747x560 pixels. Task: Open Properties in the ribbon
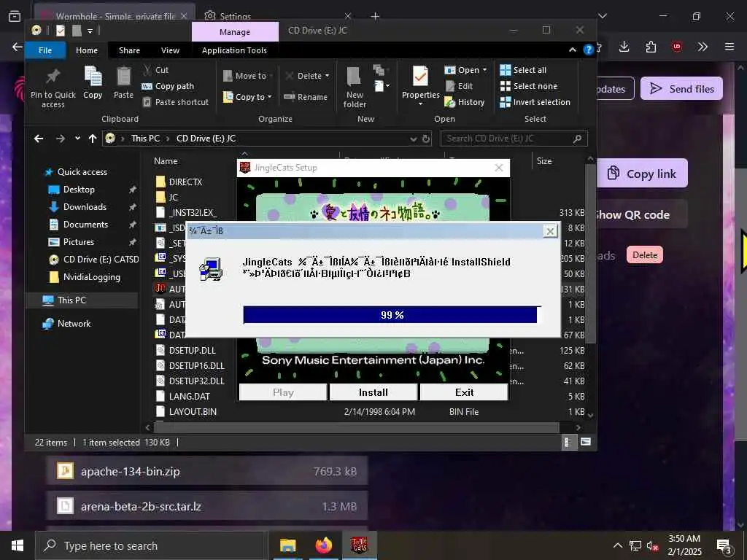(x=420, y=86)
